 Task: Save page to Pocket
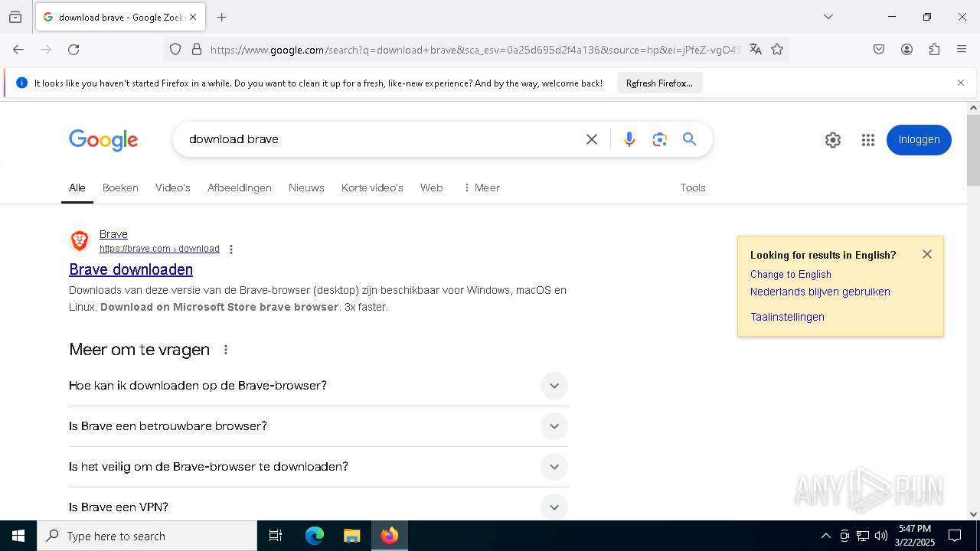[x=879, y=50]
